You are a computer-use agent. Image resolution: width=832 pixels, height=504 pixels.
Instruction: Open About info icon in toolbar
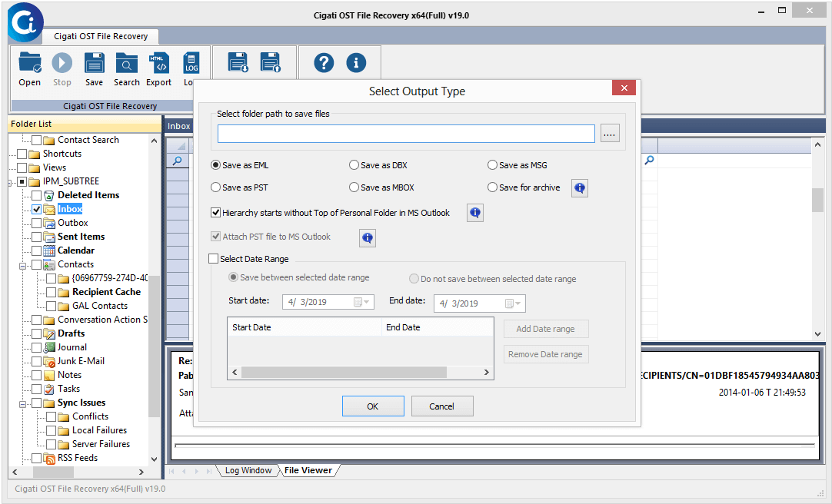pos(356,62)
